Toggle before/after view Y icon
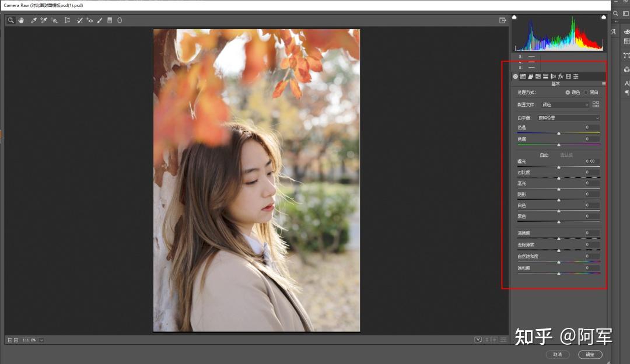This screenshot has width=630, height=364. click(x=478, y=340)
